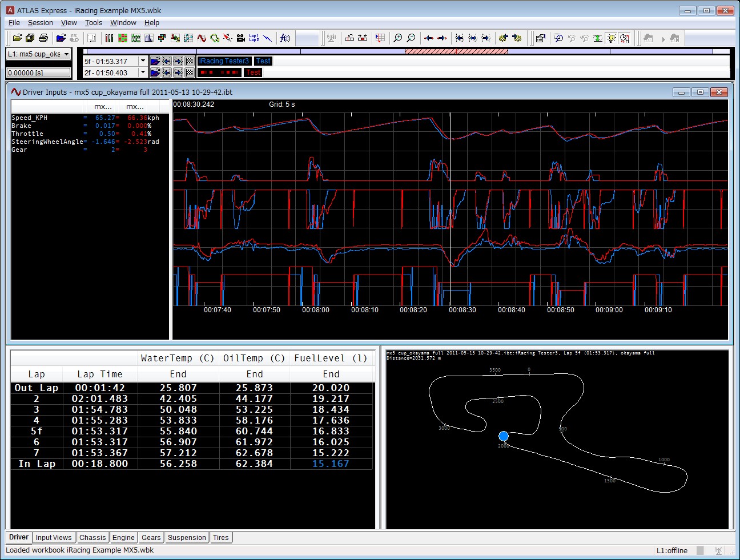Image resolution: width=740 pixels, height=560 pixels.
Task: Click the circuit map display icon
Action: pyautogui.click(x=214, y=38)
